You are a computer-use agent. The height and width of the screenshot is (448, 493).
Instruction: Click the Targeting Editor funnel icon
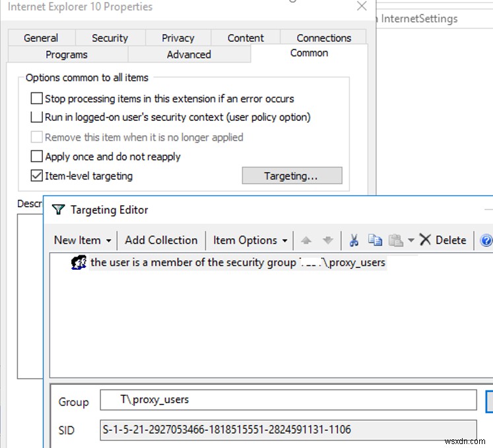59,209
